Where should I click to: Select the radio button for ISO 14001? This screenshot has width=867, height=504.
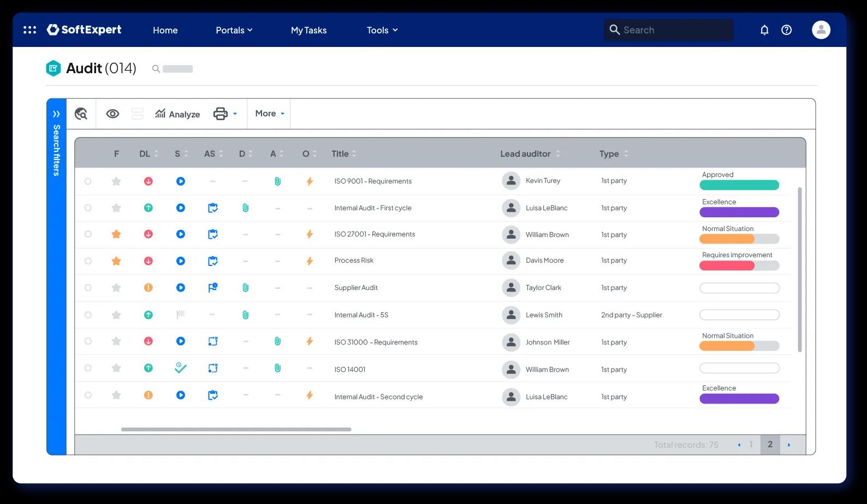tap(88, 368)
